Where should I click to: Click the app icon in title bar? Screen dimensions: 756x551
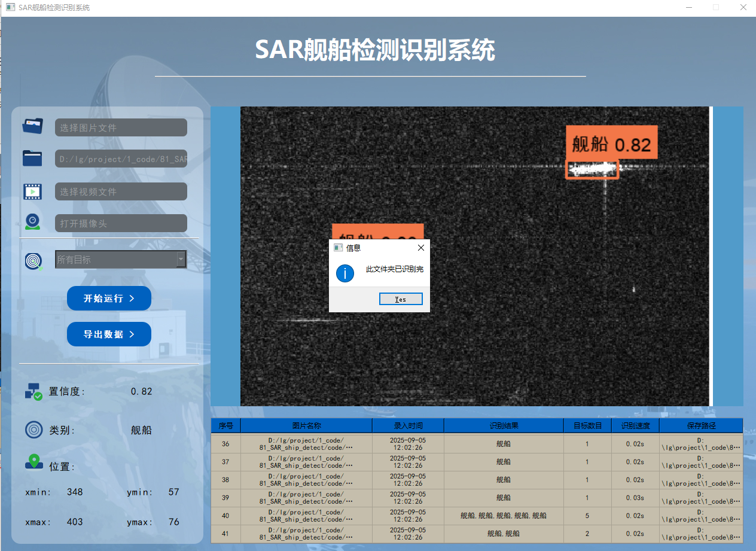pyautogui.click(x=10, y=8)
